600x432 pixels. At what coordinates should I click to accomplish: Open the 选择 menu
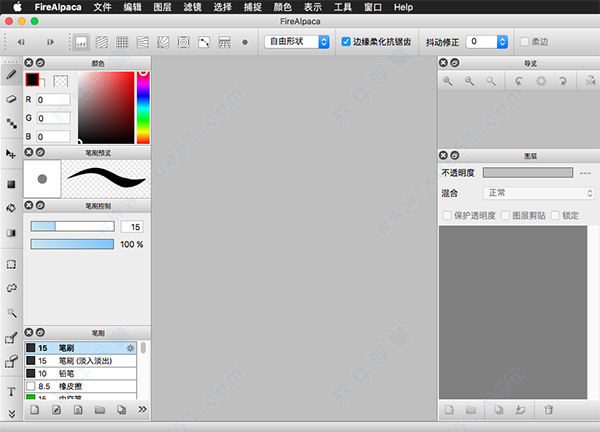[222, 7]
